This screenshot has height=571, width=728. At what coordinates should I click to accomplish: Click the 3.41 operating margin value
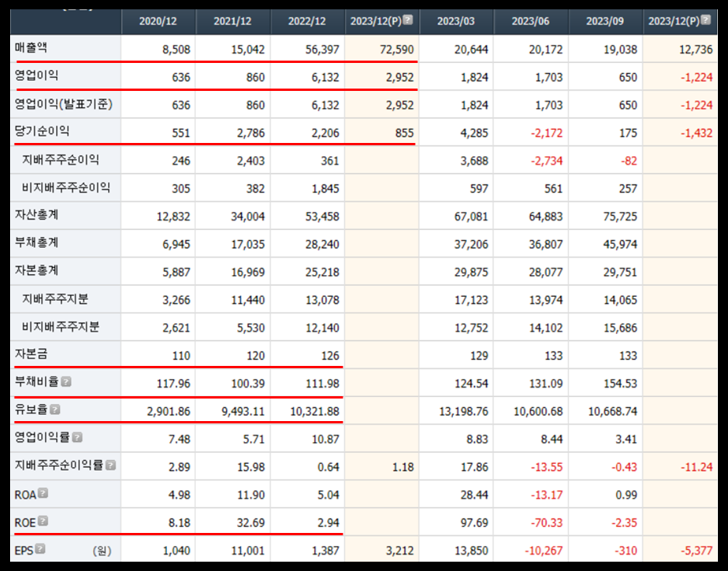click(x=626, y=439)
